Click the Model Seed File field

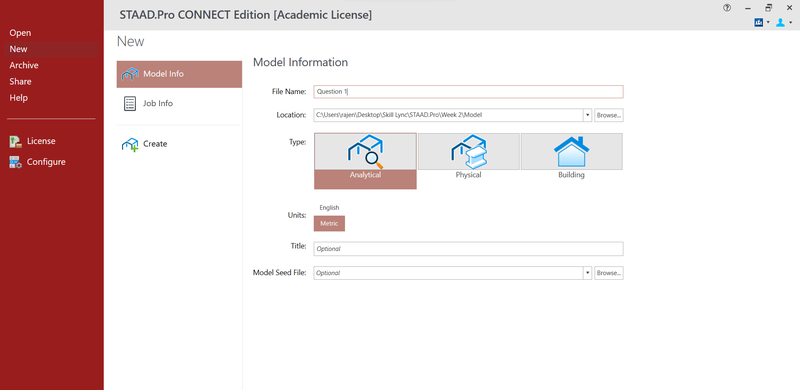click(448, 273)
